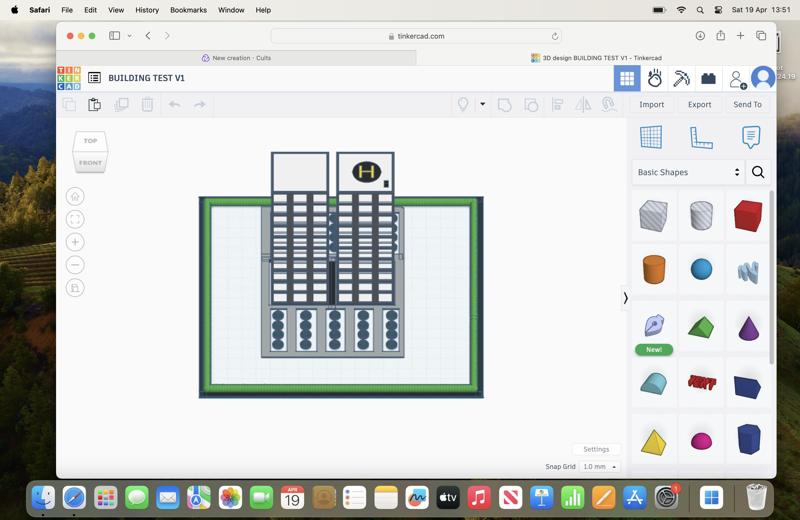
Task: Click the invite collaborator icon
Action: 737,79
